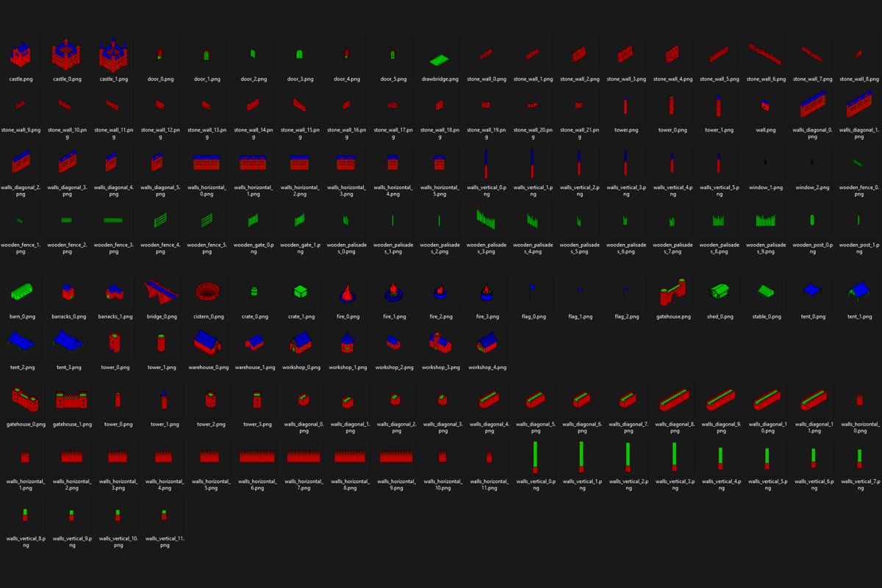
Task: Open the tent_2.png thumbnail
Action: 21,341
